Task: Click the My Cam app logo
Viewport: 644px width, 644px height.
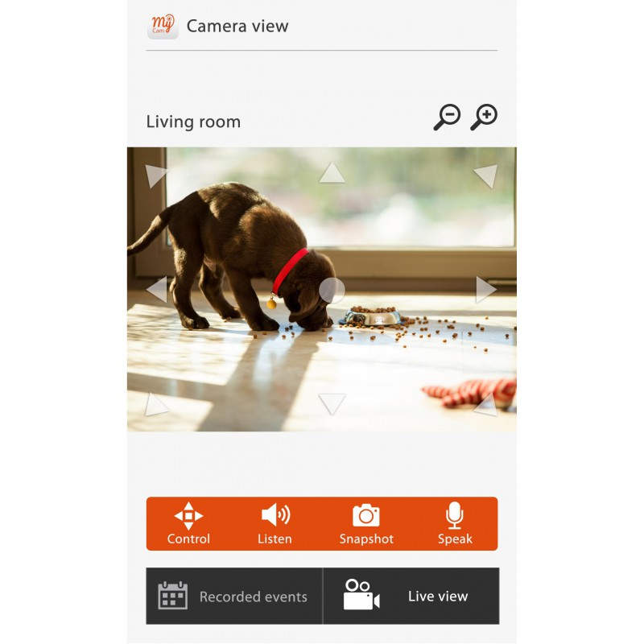Action: 163,26
